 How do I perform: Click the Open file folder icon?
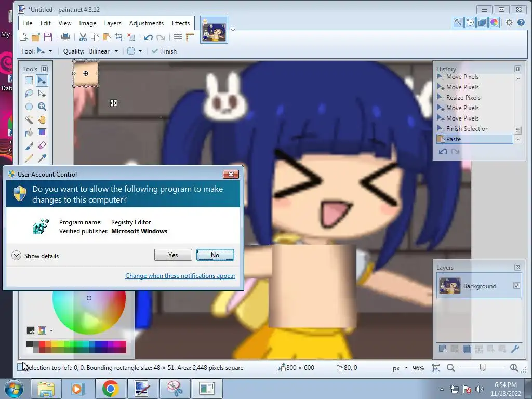(x=36, y=37)
